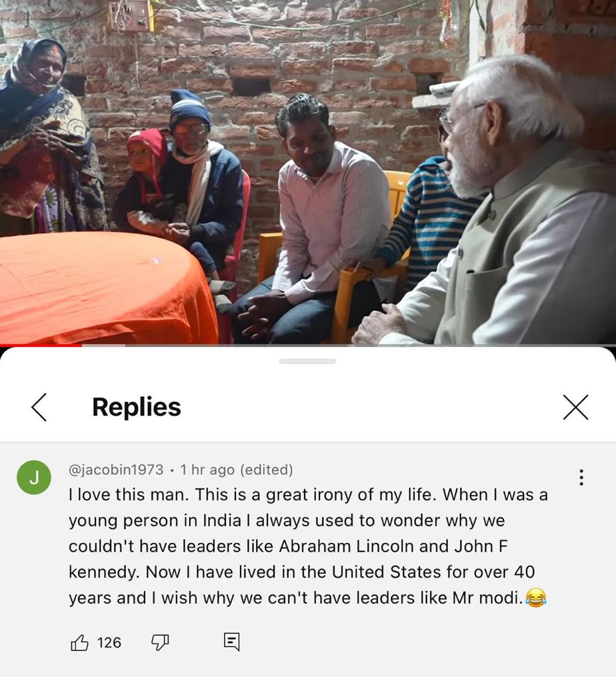
Task: Click the '1 hr ago (edited)' timestamp
Action: coord(237,470)
